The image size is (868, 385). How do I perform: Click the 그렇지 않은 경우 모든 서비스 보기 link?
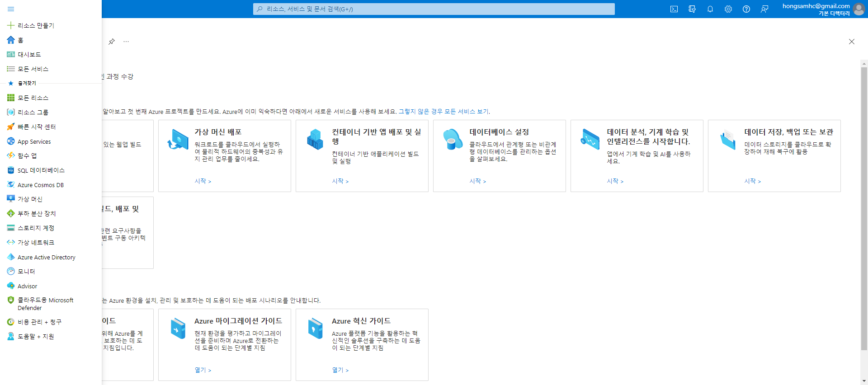[443, 112]
